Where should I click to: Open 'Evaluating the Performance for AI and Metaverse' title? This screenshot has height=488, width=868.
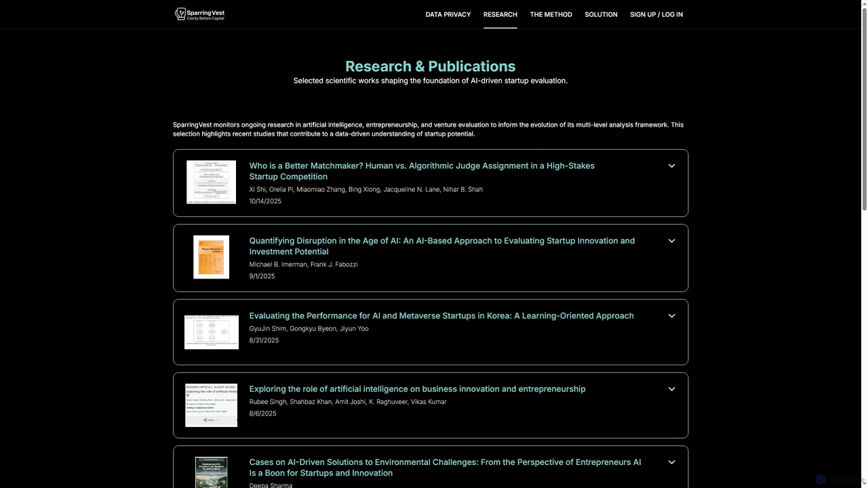point(441,316)
